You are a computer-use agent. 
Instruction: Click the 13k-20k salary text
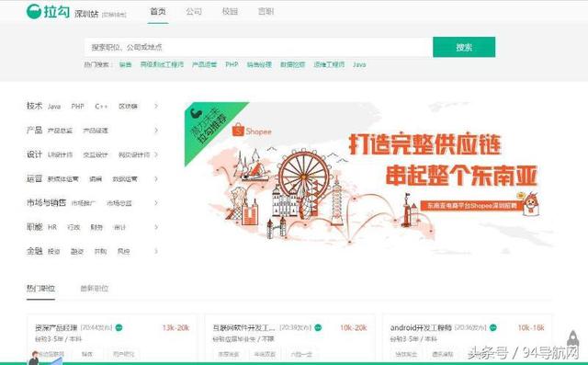point(175,328)
